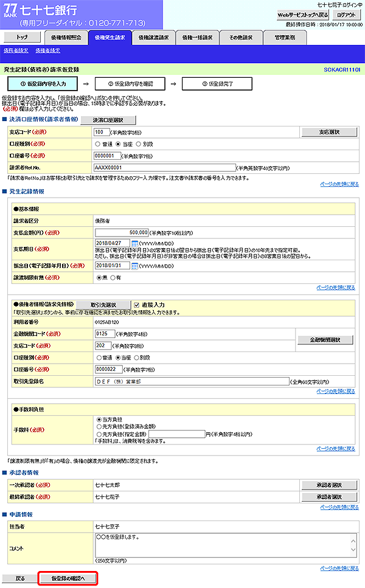Select 普通 account type in 決済口座情報

click(x=97, y=144)
